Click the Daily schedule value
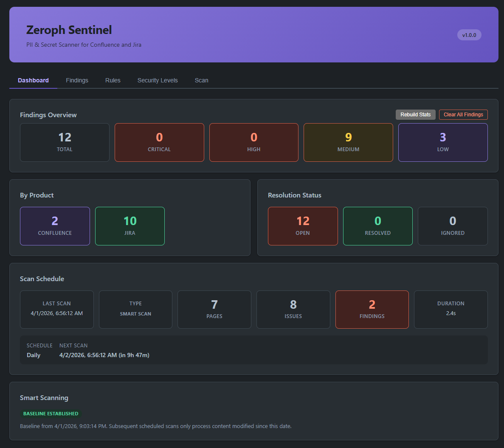This screenshot has width=504, height=448. tap(34, 355)
